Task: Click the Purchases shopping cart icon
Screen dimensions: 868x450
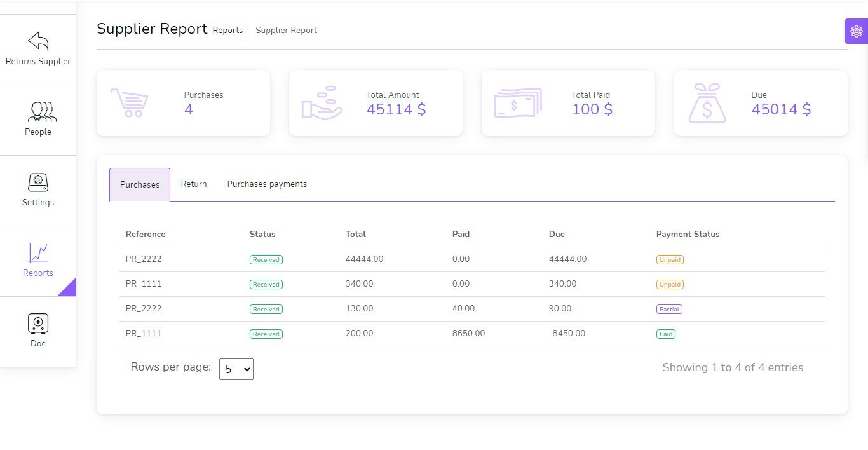Action: point(130,102)
